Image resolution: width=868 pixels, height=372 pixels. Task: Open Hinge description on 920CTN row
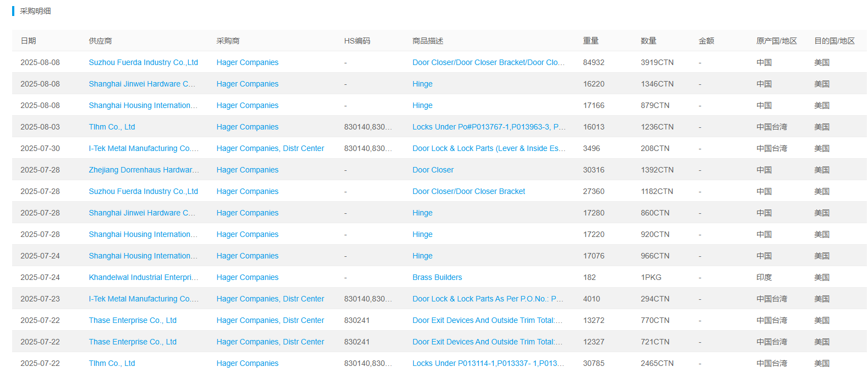tap(422, 234)
